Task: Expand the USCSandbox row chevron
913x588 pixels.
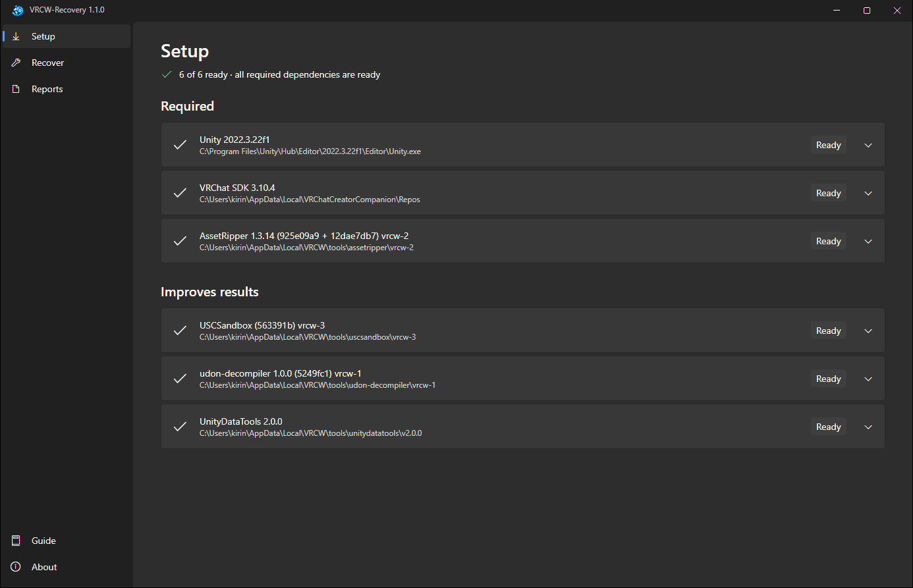Action: (x=868, y=331)
